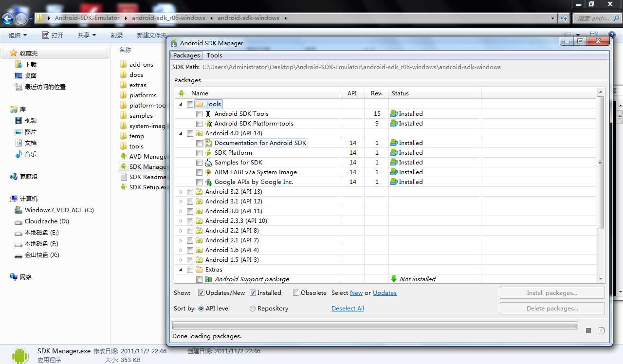Collapse the Tools group
Viewport: 623px width, 364px height.
point(181,104)
